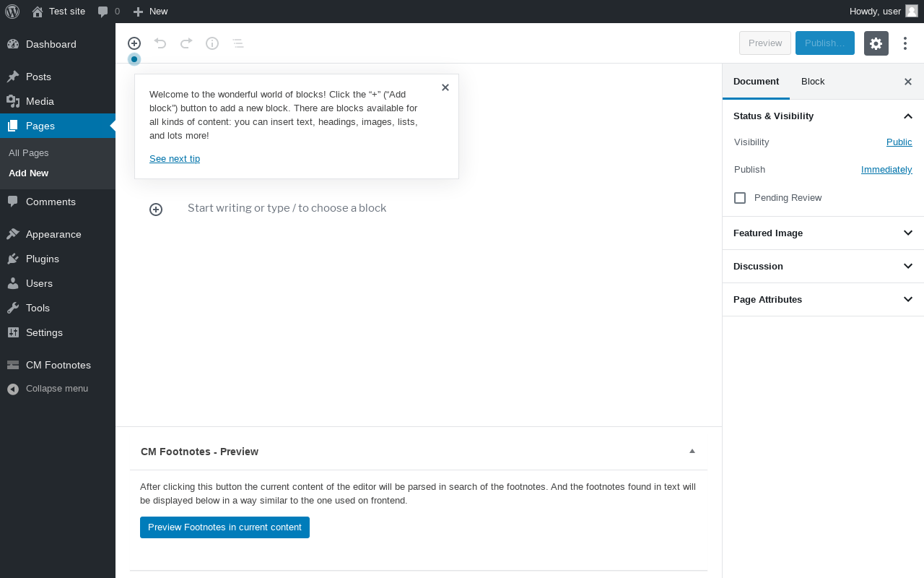The width and height of the screenshot is (924, 578).
Task: Click the Add block plus icon in toolbar
Action: point(134,43)
